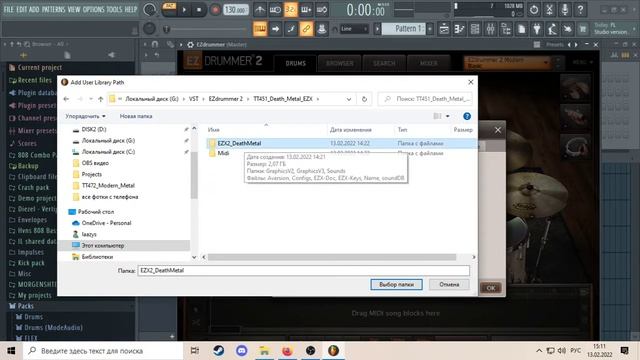Toggle the 3-2 countdown before recording
Image resolution: width=640 pixels, height=360 pixels.
click(x=291, y=9)
